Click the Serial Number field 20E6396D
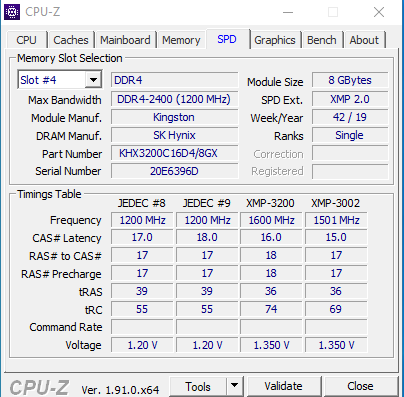Image resolution: width=404 pixels, height=397 pixels. 175,171
